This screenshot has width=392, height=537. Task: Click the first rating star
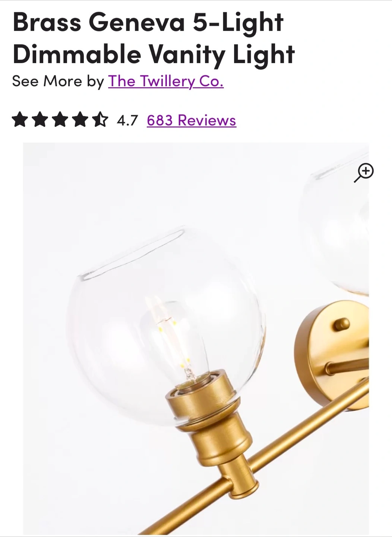pyautogui.click(x=20, y=120)
